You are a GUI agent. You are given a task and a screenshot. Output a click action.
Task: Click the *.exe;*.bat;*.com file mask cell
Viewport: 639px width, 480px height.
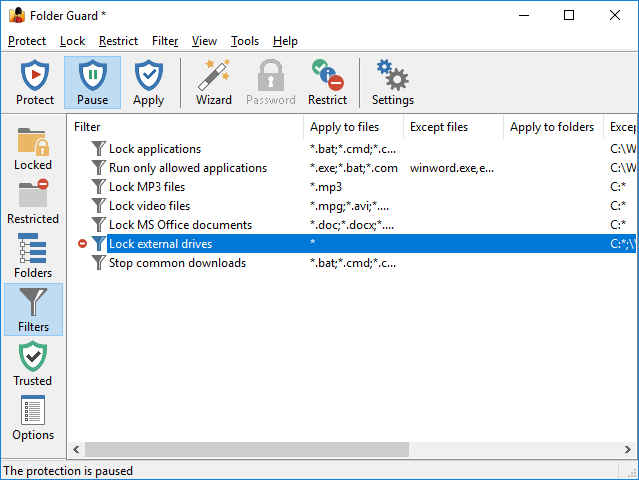[353, 168]
